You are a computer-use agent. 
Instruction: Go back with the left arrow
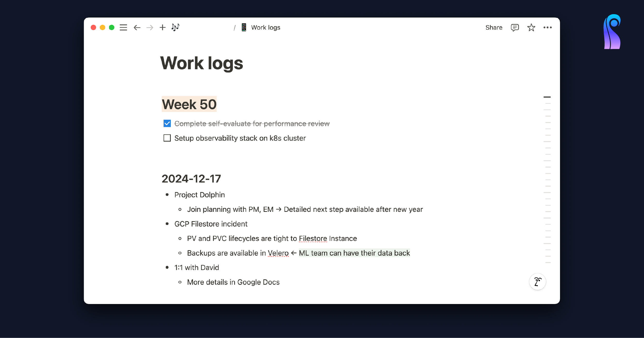pyautogui.click(x=137, y=28)
